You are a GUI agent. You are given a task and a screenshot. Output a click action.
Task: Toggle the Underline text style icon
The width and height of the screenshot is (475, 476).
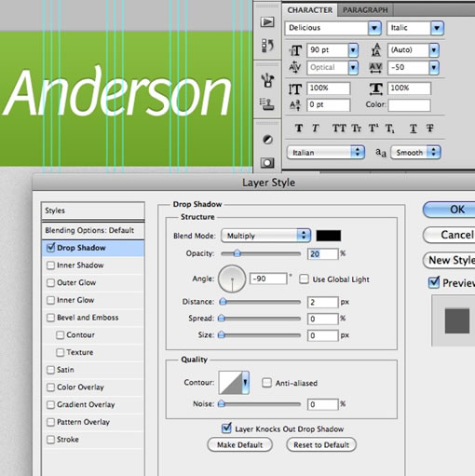pyautogui.click(x=413, y=128)
